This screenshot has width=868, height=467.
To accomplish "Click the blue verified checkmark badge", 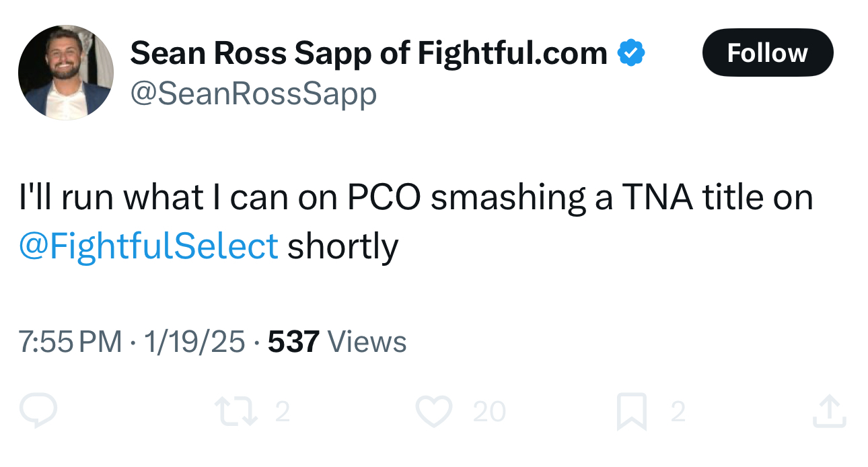I will click(x=631, y=53).
